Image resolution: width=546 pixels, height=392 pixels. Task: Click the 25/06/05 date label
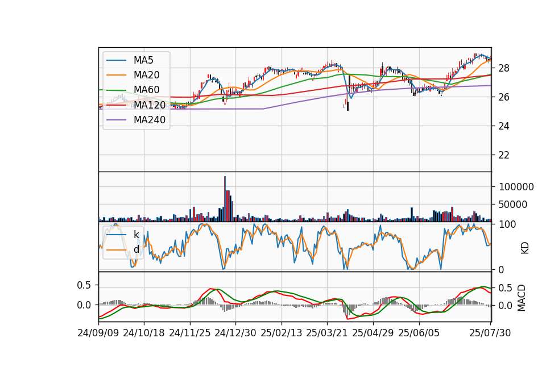coord(419,333)
